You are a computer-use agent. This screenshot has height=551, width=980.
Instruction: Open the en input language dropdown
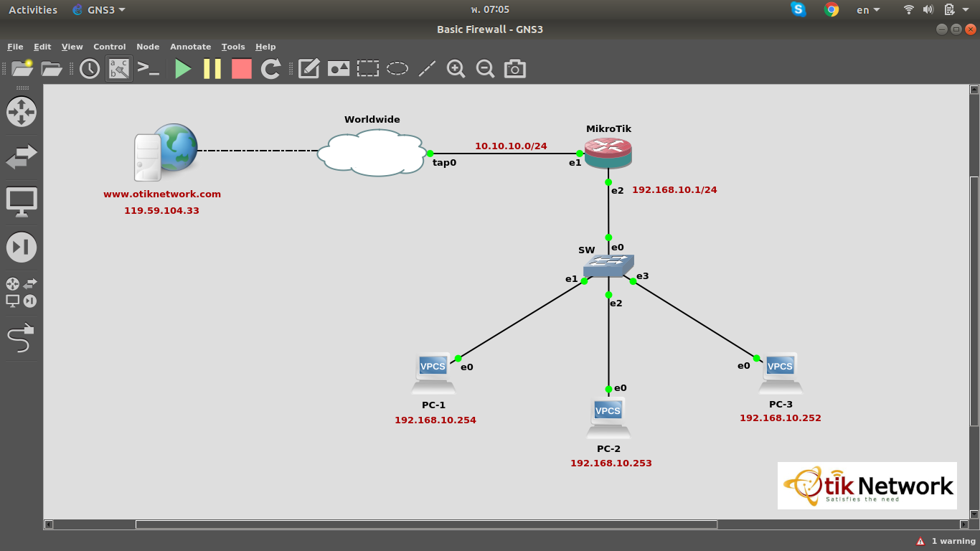click(x=868, y=10)
